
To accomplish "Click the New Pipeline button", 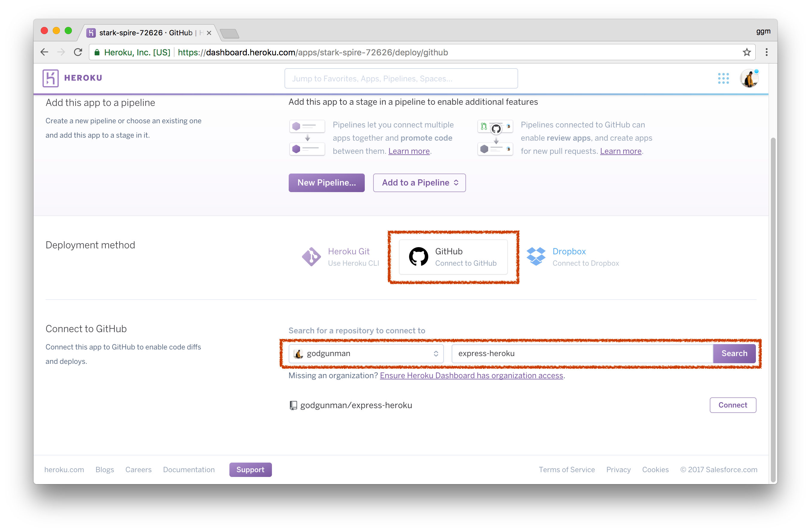I will coord(326,183).
